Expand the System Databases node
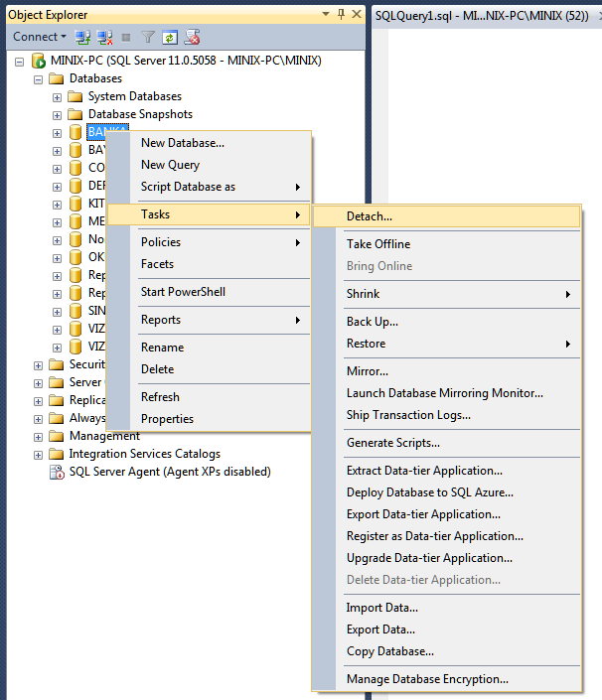This screenshot has height=700, width=602. click(57, 97)
